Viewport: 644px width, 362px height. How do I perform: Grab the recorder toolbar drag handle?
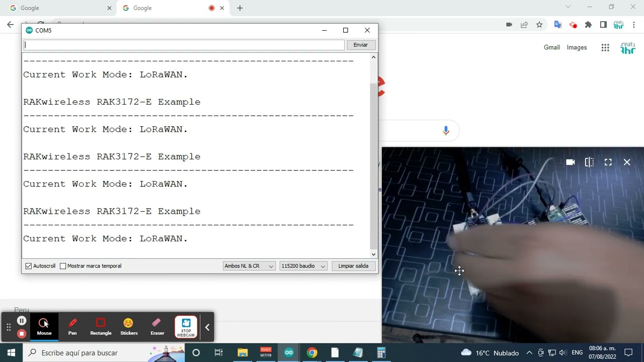9,327
